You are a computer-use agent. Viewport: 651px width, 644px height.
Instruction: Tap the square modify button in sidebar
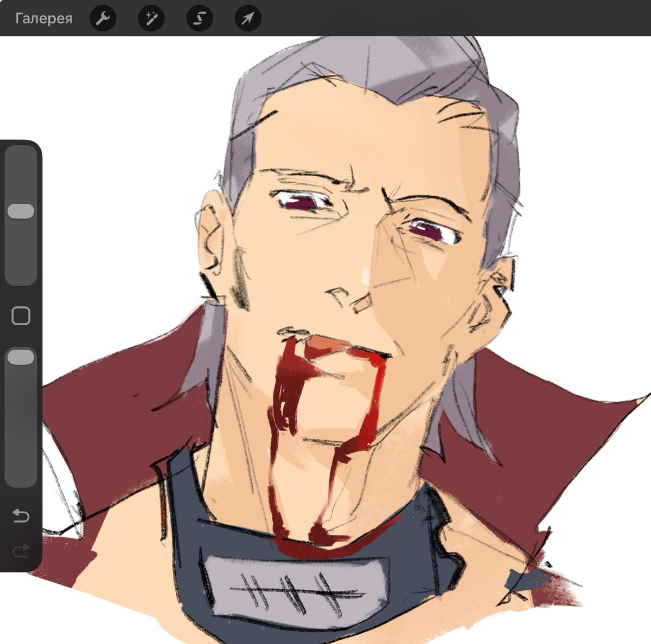(21, 315)
